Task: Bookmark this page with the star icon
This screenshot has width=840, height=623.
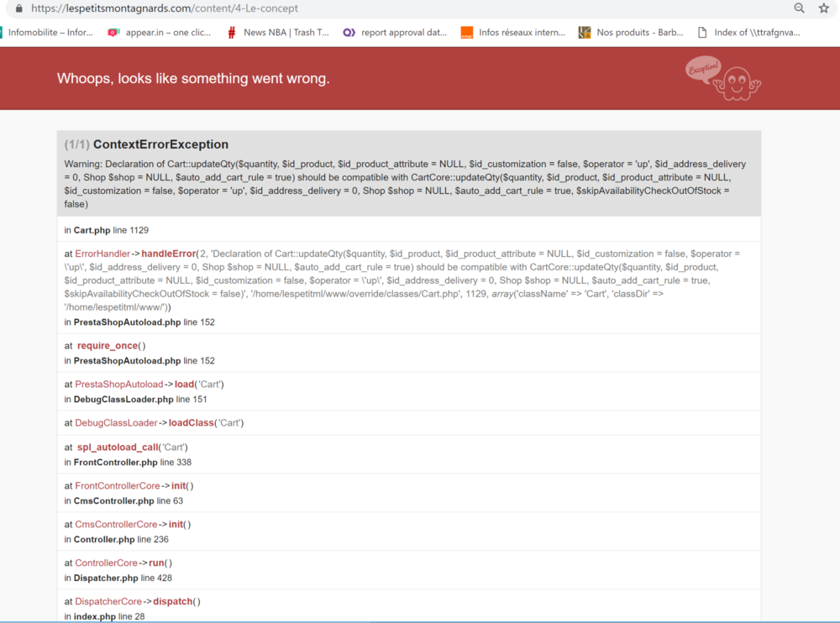Action: 824,8
